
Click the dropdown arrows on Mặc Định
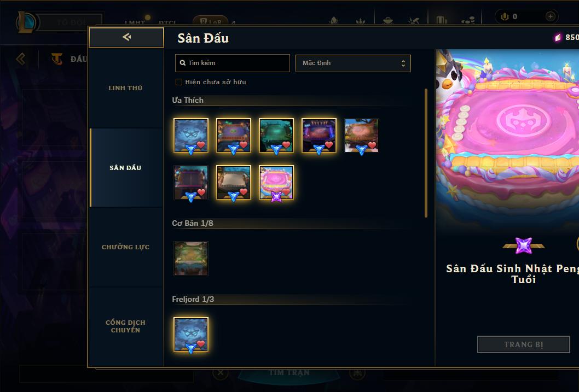[x=403, y=63]
